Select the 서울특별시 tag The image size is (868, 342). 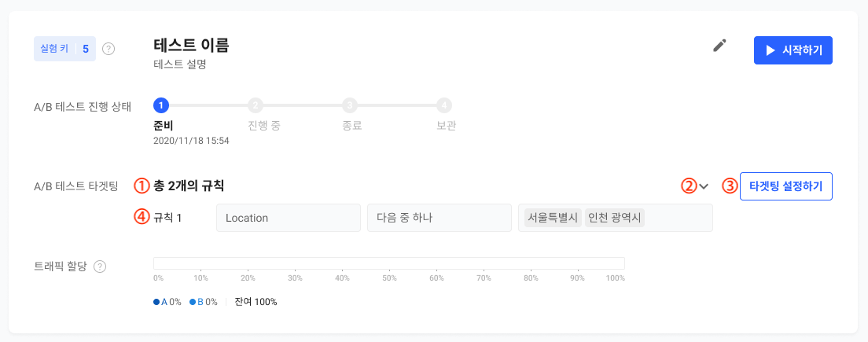coord(553,218)
